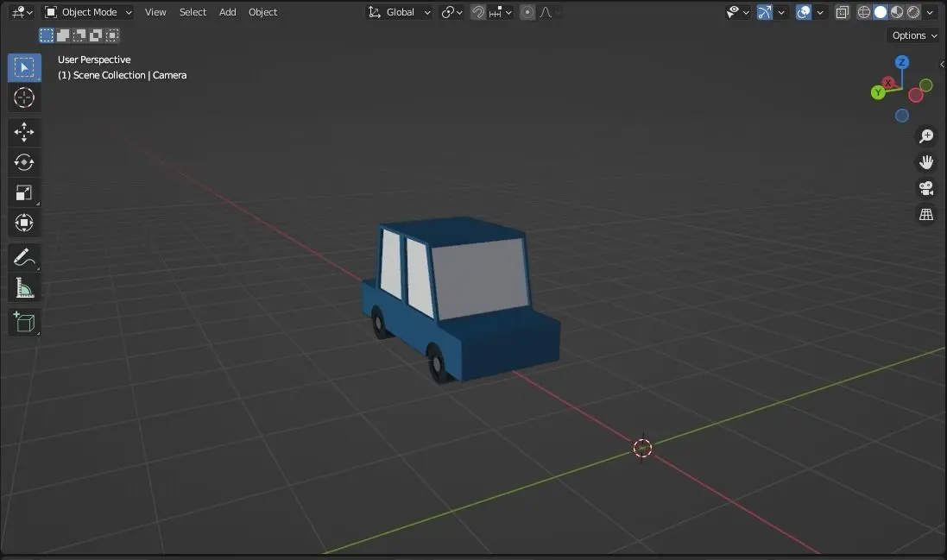Toggle viewport gizmos display
Viewport: 947px width, 560px height.
764,12
